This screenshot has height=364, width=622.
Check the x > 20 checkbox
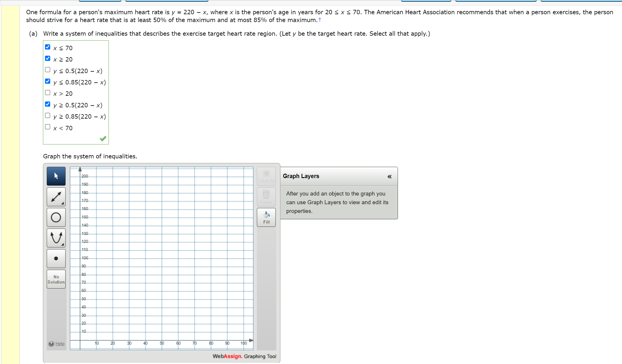click(x=48, y=93)
